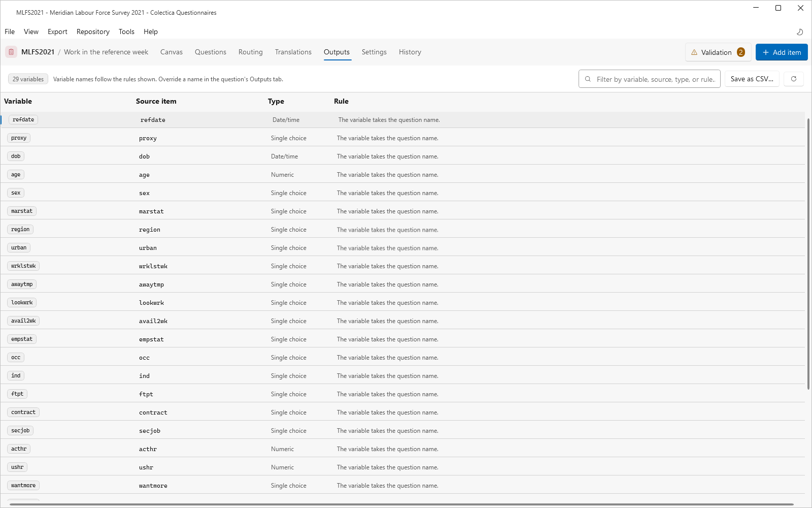
Task: Open the Validation panel
Action: (x=718, y=52)
